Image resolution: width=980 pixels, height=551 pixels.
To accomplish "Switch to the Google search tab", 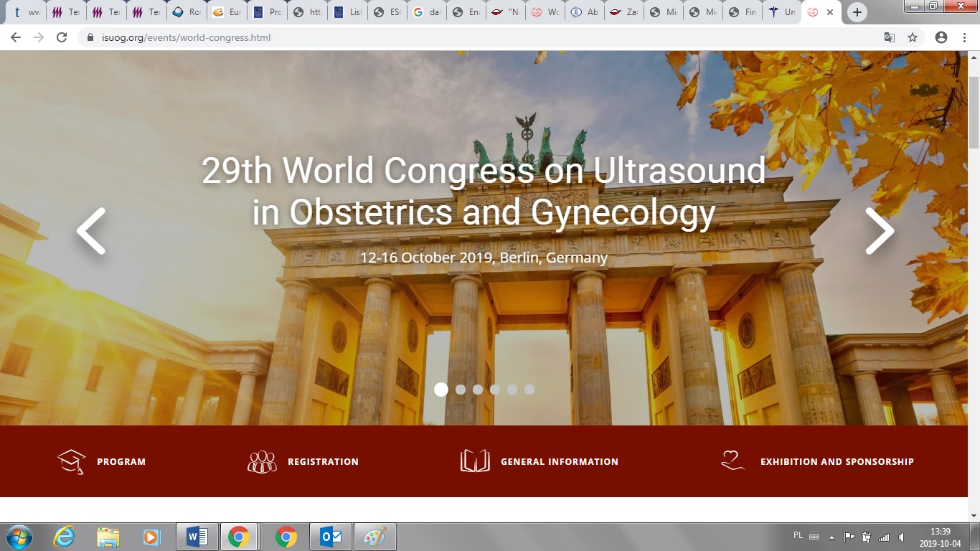I will (x=427, y=12).
